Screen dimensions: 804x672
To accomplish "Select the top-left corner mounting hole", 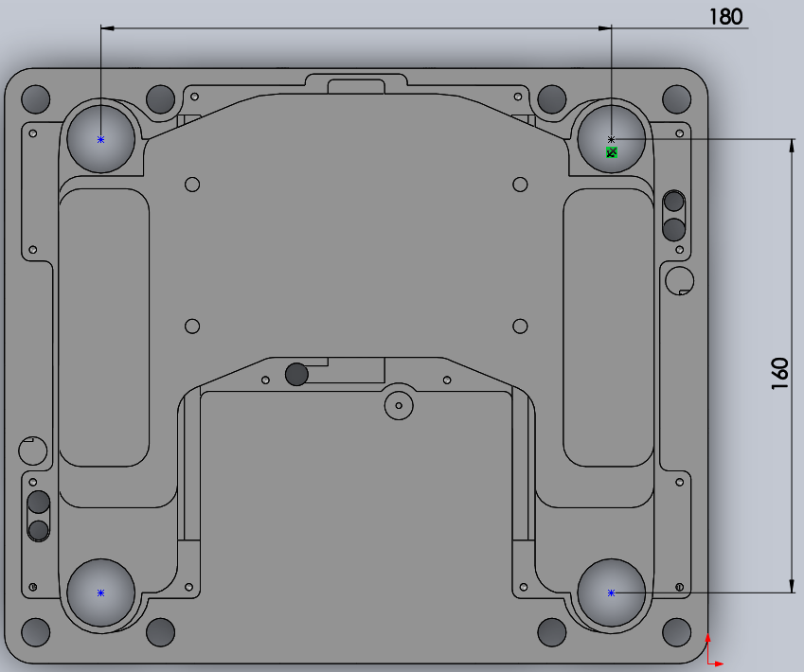I will (36, 99).
